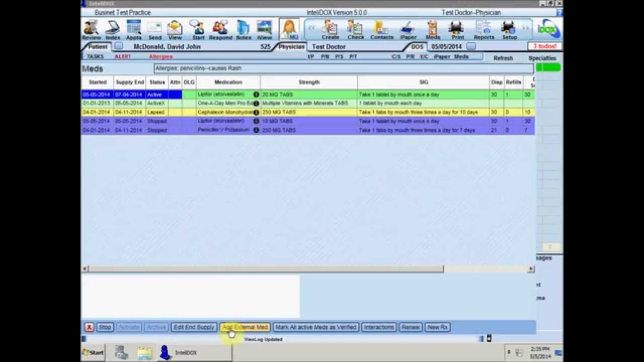Click info icon for Cephalexin Monohydrate
The height and width of the screenshot is (362, 644).
pos(256,112)
